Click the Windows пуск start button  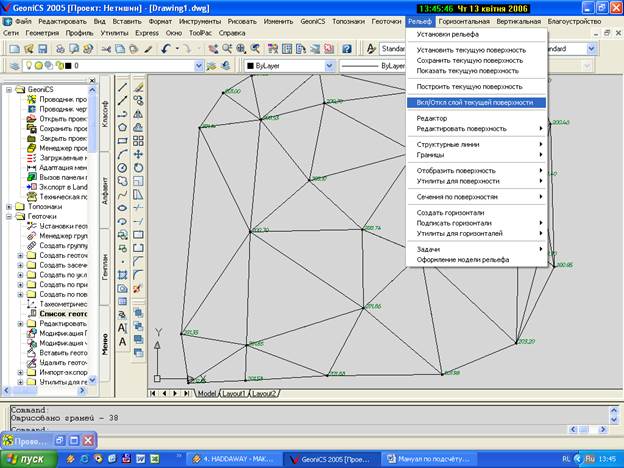(x=29, y=459)
